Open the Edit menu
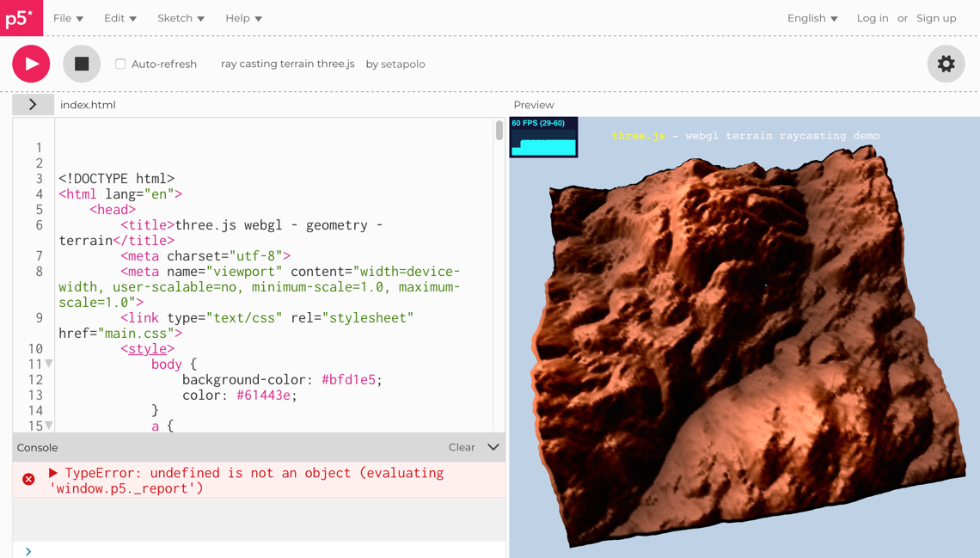 (120, 18)
